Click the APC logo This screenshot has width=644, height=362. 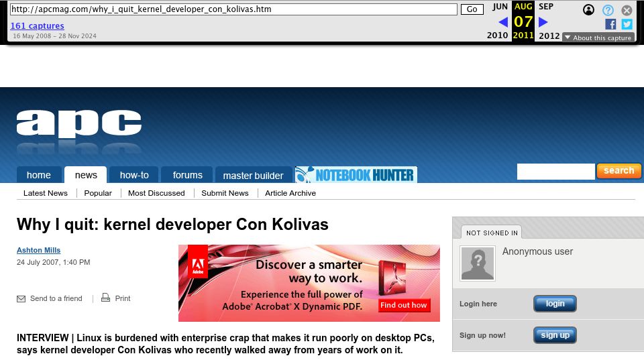coord(79,123)
